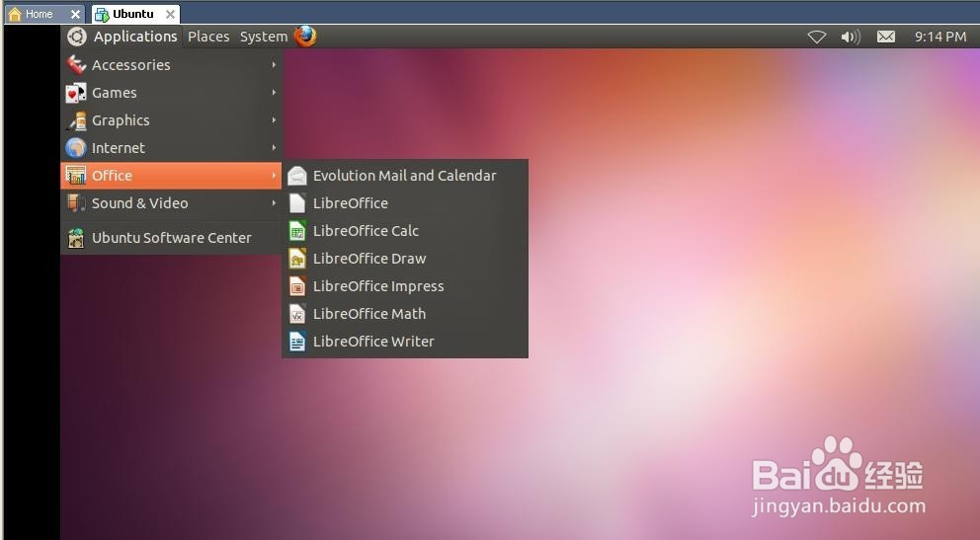The image size is (980, 540).
Task: Click the Evolution mail envelope icon
Action: point(297,176)
